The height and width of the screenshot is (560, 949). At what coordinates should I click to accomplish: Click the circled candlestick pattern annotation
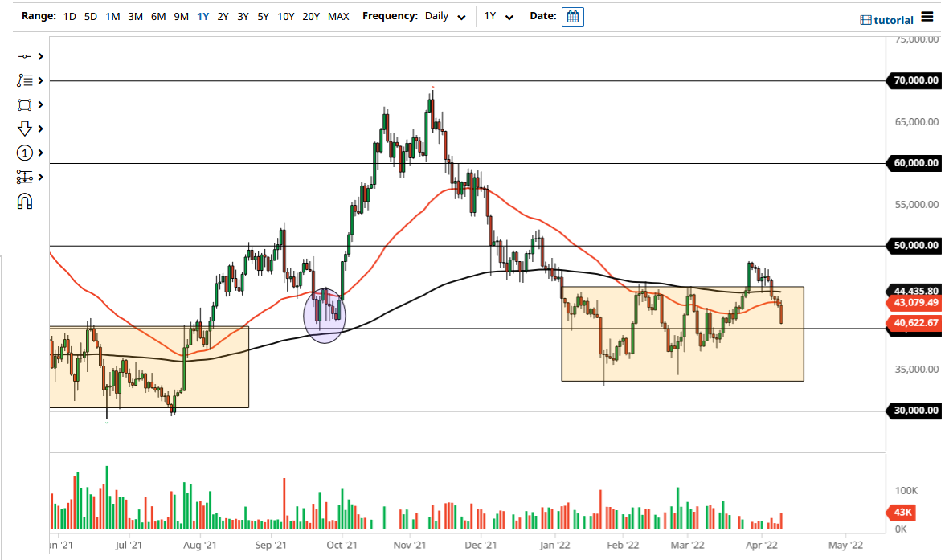click(325, 316)
